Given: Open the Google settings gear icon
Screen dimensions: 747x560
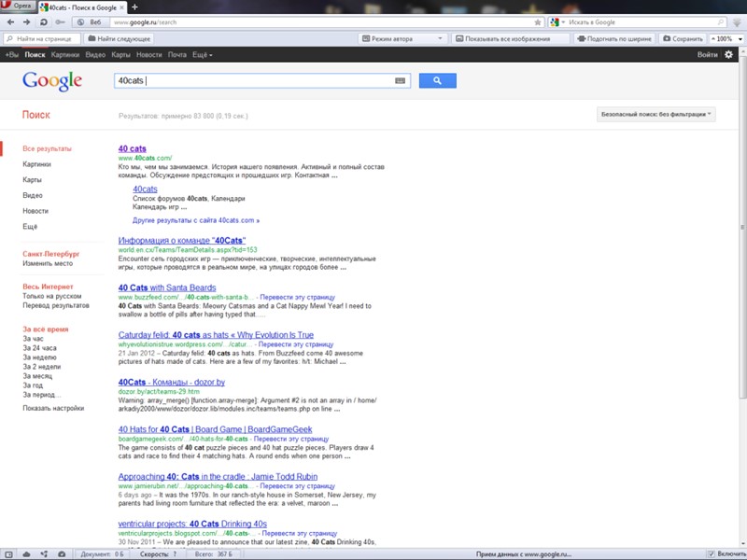Looking at the screenshot, I should (x=729, y=55).
